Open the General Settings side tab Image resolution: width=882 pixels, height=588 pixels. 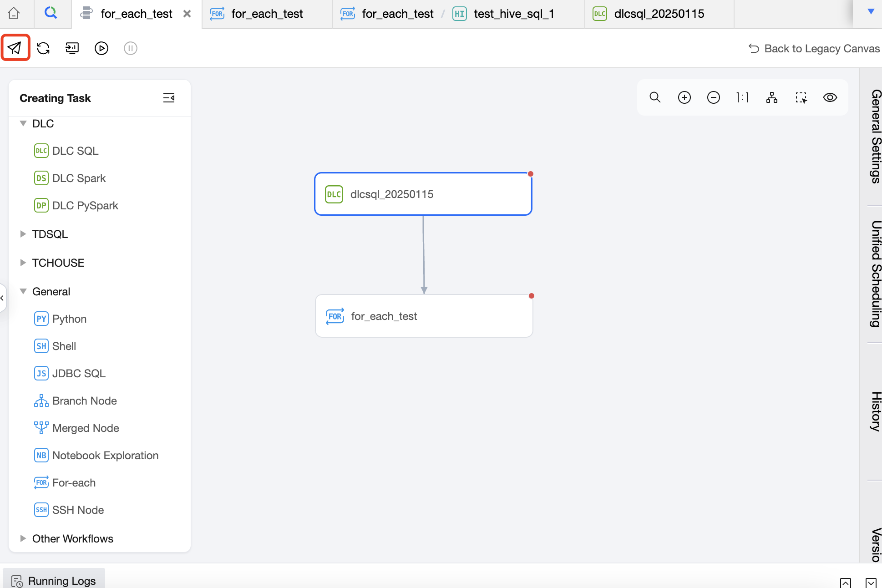876,137
